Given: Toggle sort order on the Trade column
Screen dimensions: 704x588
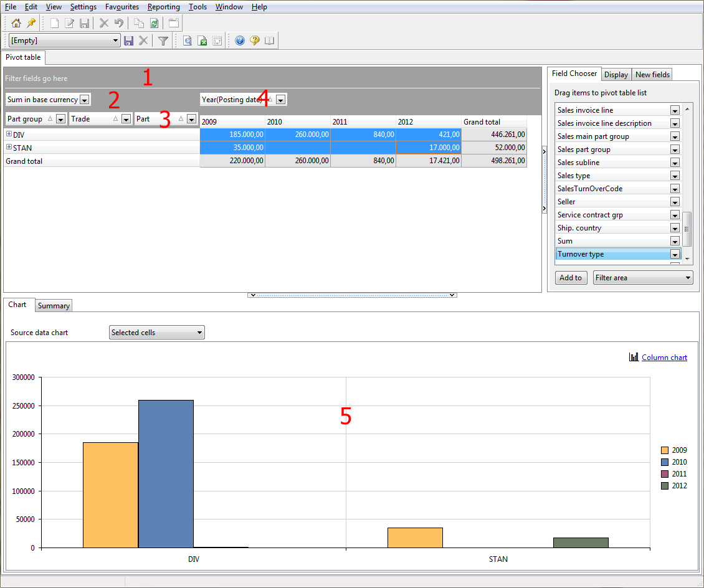Looking at the screenshot, I should (x=115, y=119).
